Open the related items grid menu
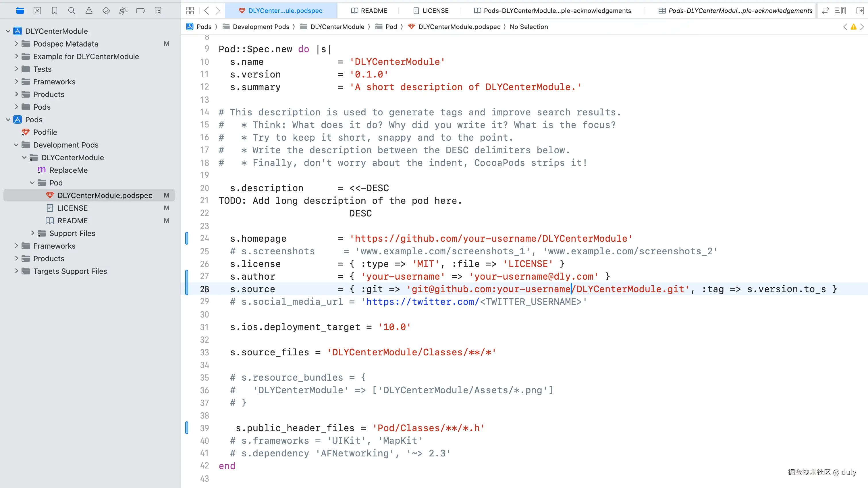Viewport: 868px width, 488px height. point(190,11)
